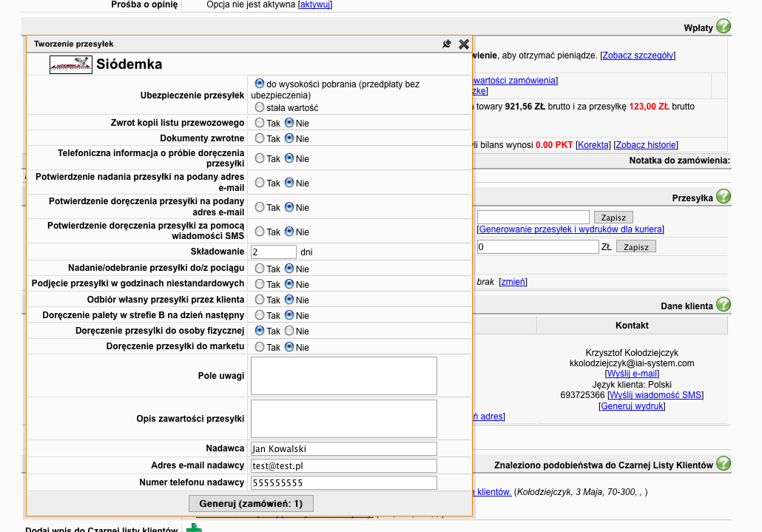Click the Kontakt column header
This screenshot has height=532, width=762.
click(x=632, y=326)
